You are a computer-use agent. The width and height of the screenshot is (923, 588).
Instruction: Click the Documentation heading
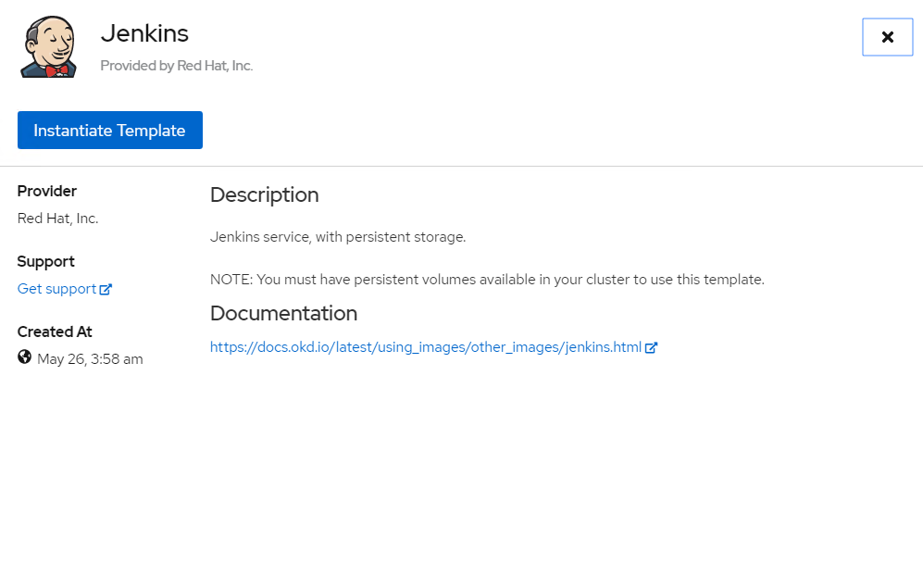[283, 313]
